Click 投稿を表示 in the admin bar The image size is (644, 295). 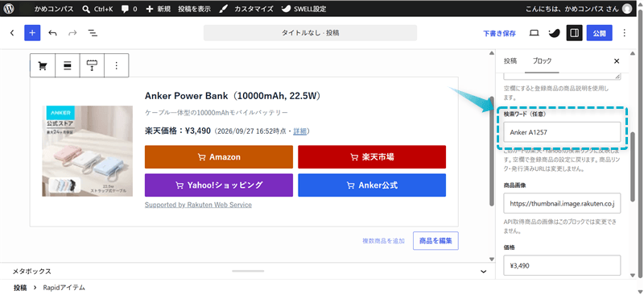(193, 9)
